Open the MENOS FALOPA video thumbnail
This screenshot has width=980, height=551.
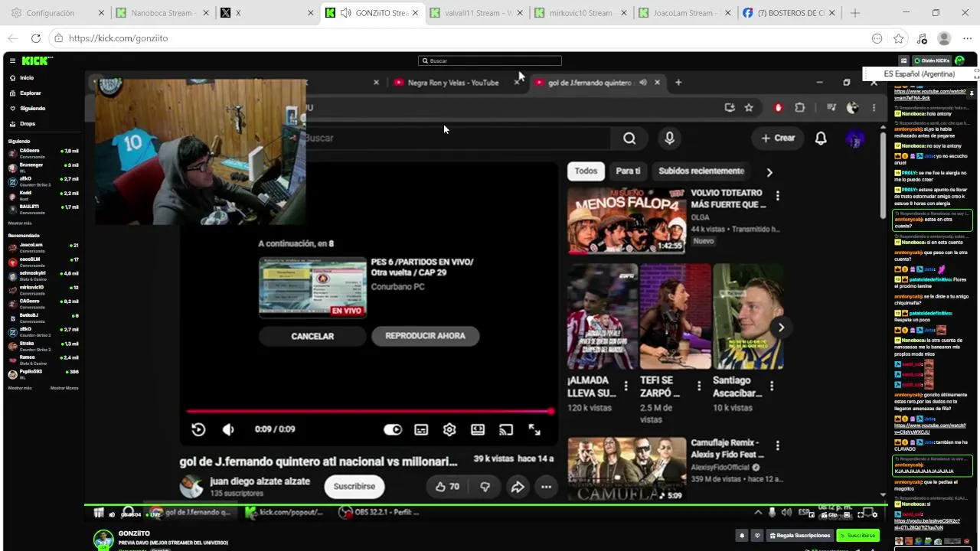(x=627, y=221)
